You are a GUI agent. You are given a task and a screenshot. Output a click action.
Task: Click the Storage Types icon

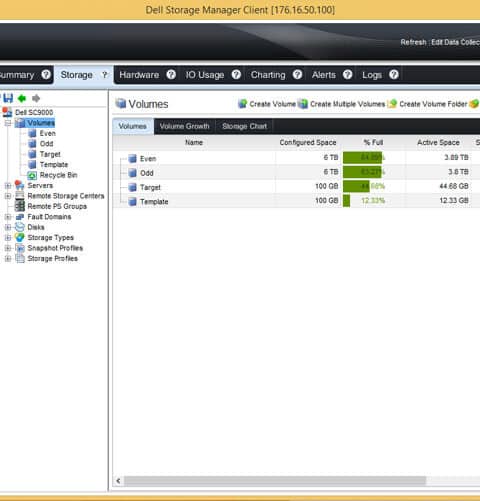click(x=20, y=237)
